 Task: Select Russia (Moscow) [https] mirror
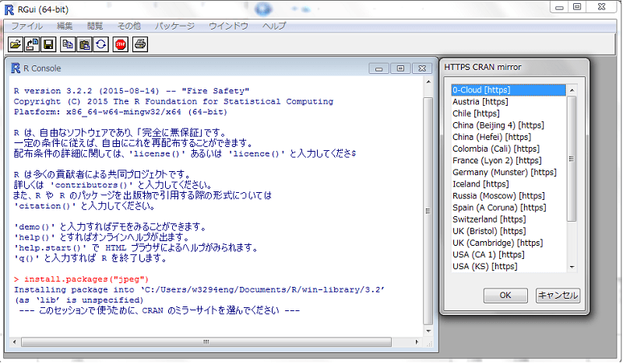pos(509,196)
